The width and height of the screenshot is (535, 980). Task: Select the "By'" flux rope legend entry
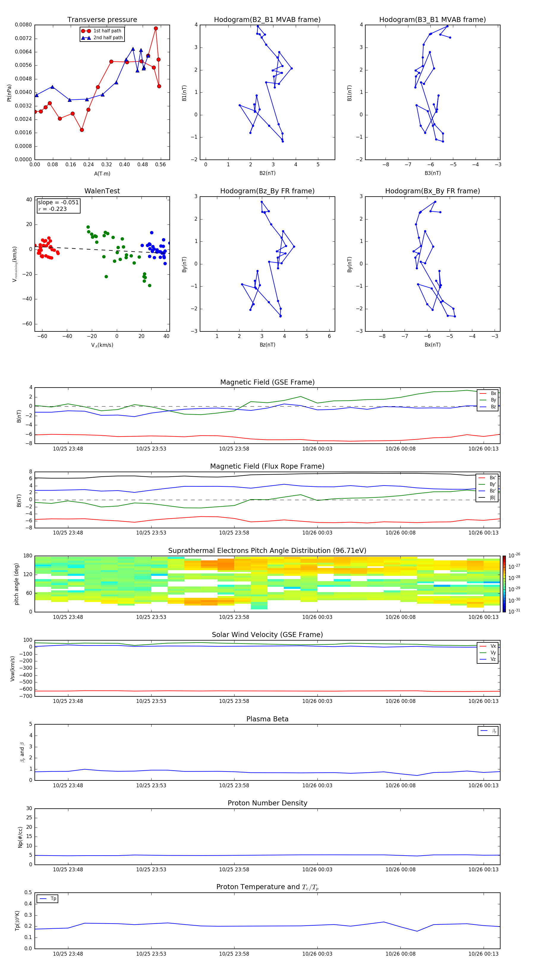point(487,484)
